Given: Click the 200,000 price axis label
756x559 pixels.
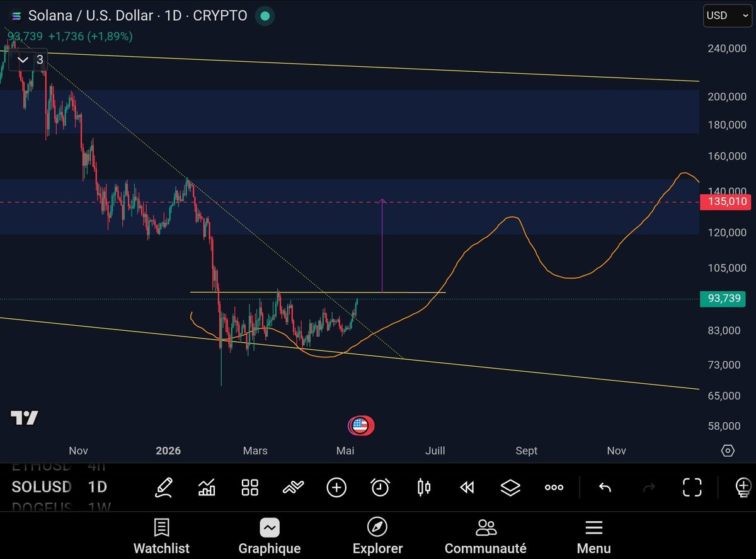Looking at the screenshot, I should pos(726,96).
